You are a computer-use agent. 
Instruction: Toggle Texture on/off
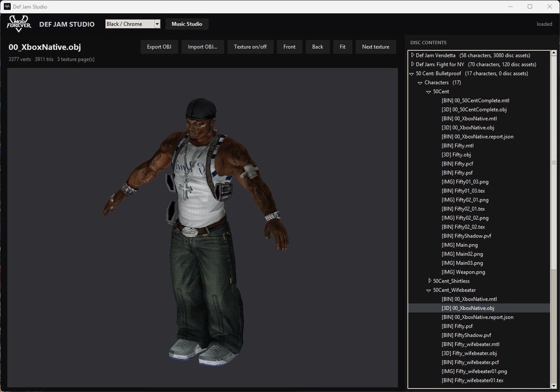coord(250,47)
